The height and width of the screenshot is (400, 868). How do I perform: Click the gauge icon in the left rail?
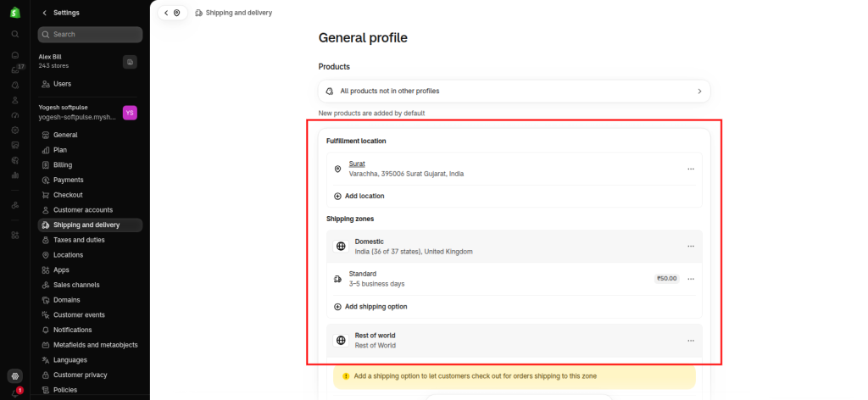[15, 115]
